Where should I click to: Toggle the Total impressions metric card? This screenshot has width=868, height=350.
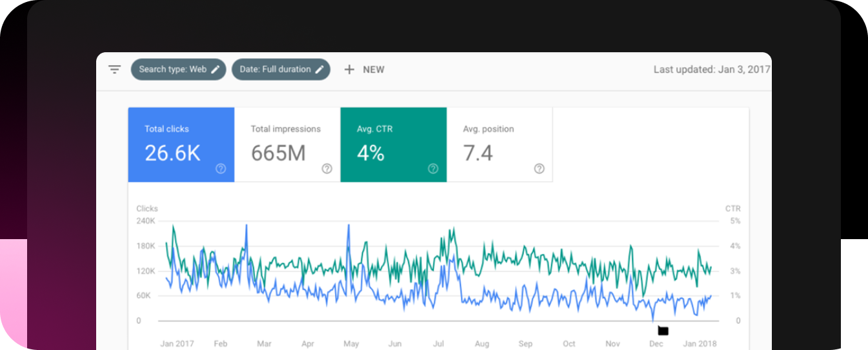(287, 145)
